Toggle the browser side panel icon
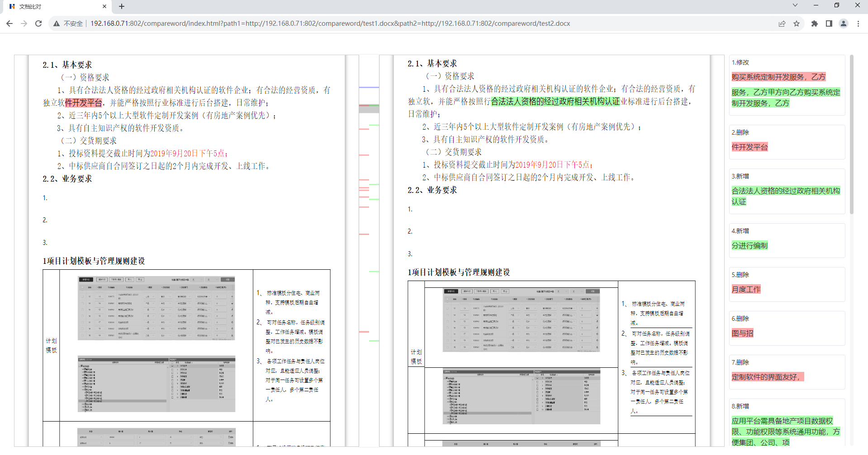 coord(829,23)
